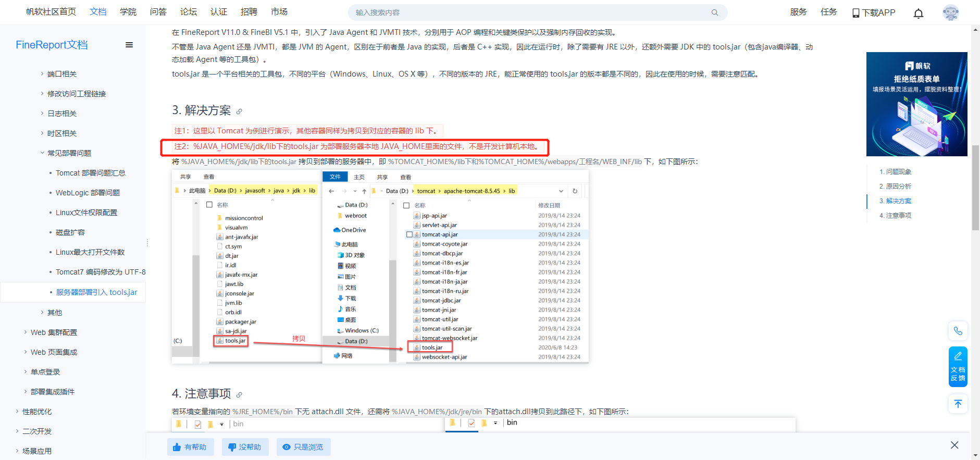Expand the 部署集成插件 section
980x460 pixels.
coord(26,392)
